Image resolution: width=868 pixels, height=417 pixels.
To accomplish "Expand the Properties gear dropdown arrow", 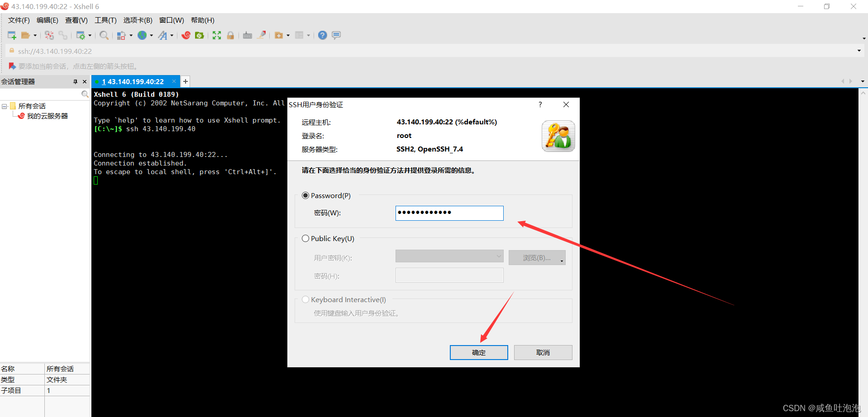I will coord(90,35).
